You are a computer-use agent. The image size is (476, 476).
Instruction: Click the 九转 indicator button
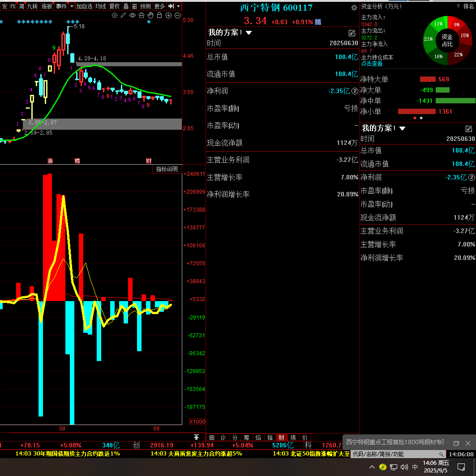(33, 6)
